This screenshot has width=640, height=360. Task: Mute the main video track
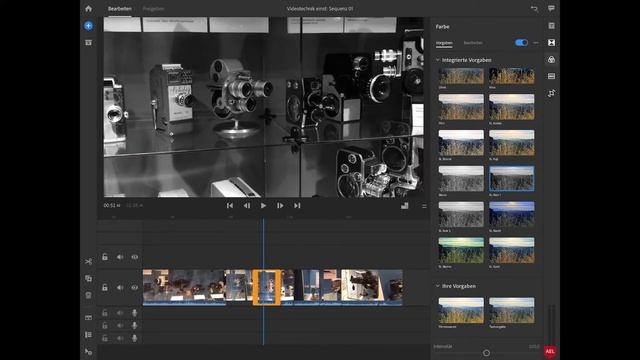pyautogui.click(x=120, y=287)
